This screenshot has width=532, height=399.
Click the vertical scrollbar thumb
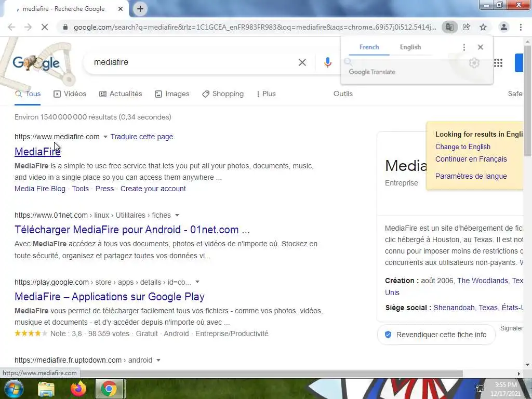click(527, 100)
